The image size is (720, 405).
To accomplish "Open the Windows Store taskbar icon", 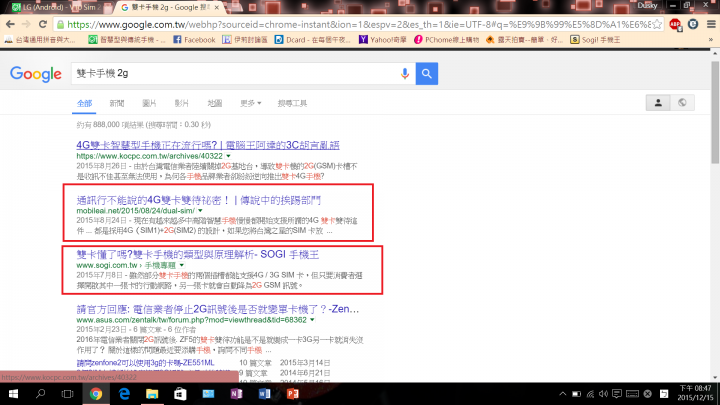I will point(180,394).
